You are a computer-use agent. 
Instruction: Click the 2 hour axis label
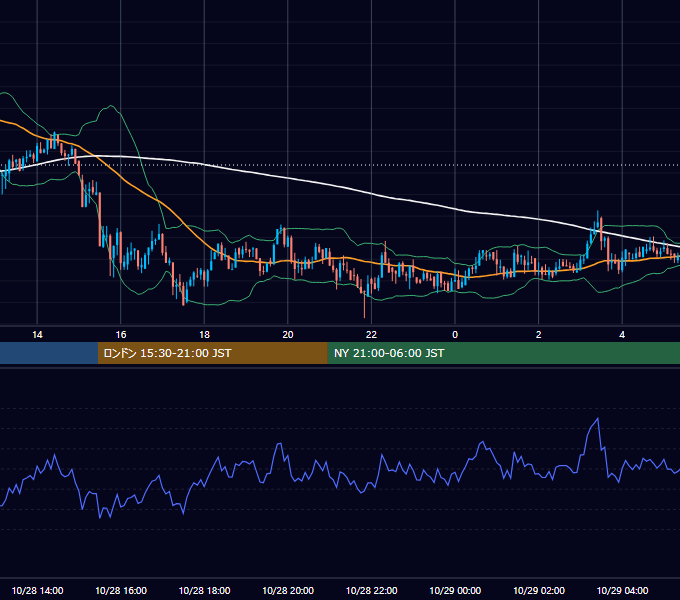click(x=538, y=335)
